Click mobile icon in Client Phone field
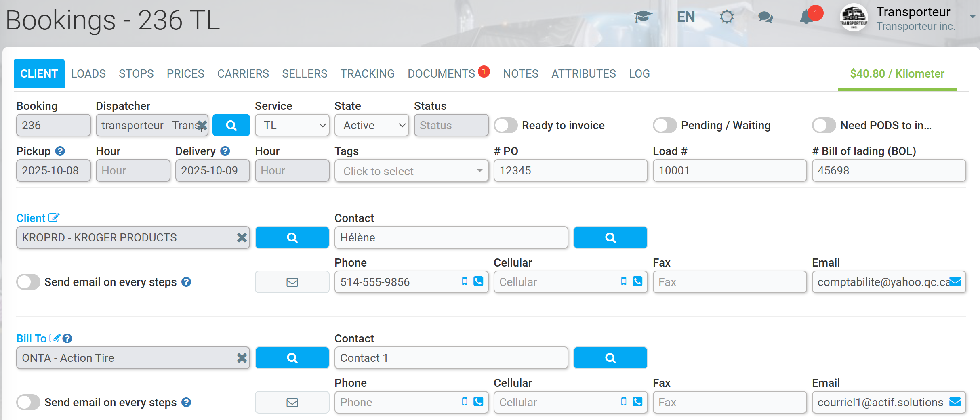Screen dimensions: 980x420 pos(465,281)
